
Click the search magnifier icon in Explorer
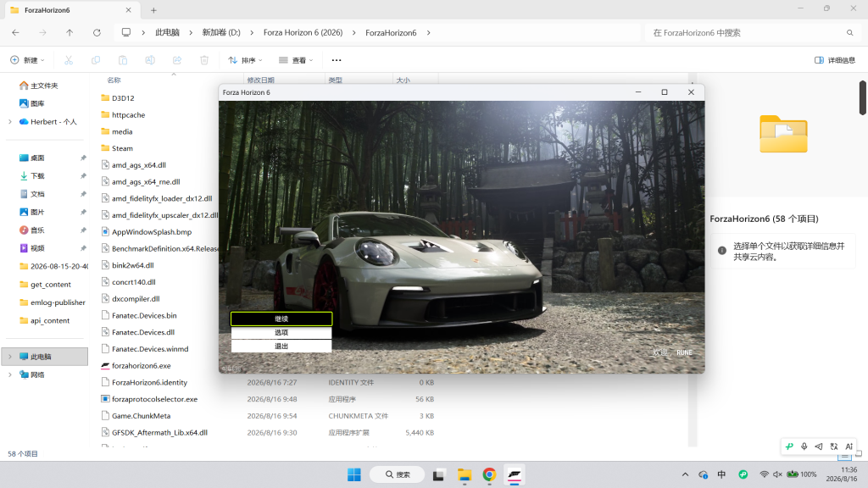849,33
